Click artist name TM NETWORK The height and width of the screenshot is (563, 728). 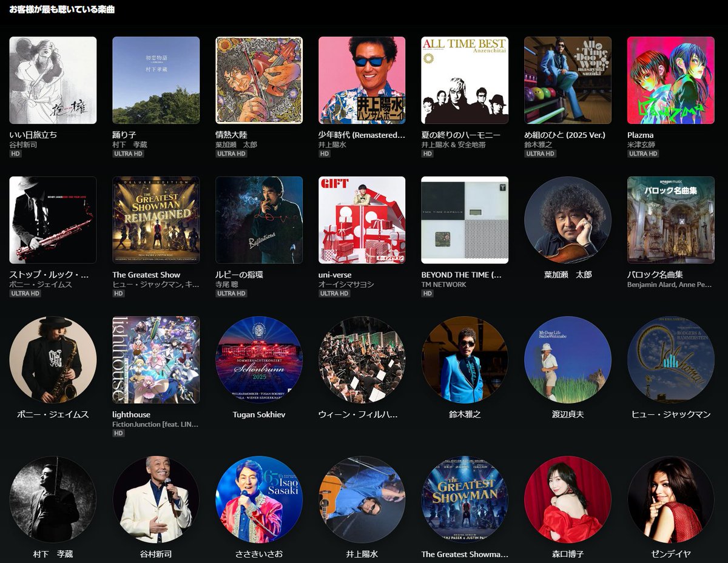point(444,285)
